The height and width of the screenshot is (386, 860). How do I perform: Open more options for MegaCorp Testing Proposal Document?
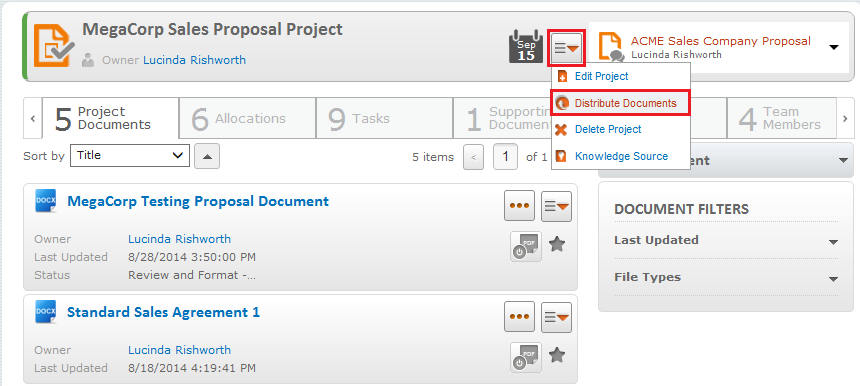point(519,206)
